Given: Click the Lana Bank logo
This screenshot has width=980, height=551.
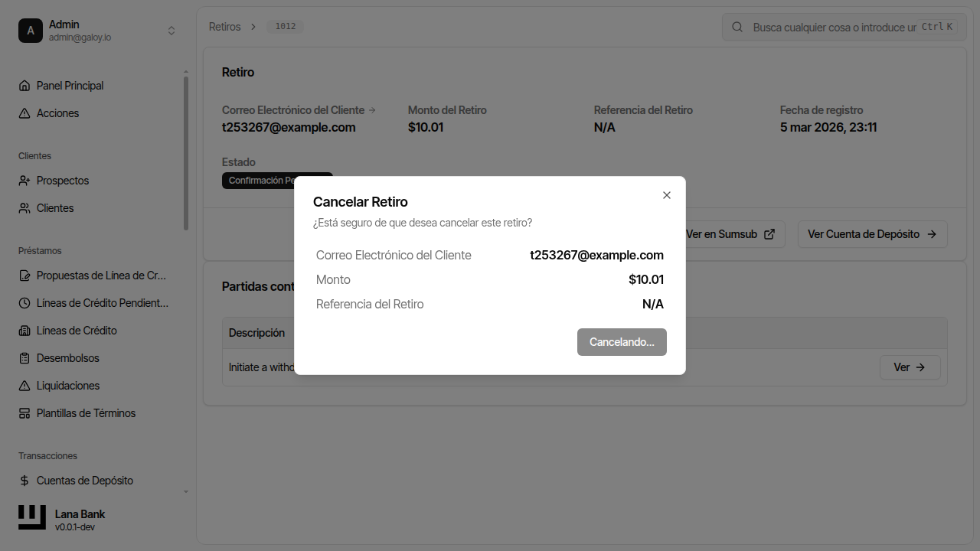Looking at the screenshot, I should pyautogui.click(x=31, y=517).
